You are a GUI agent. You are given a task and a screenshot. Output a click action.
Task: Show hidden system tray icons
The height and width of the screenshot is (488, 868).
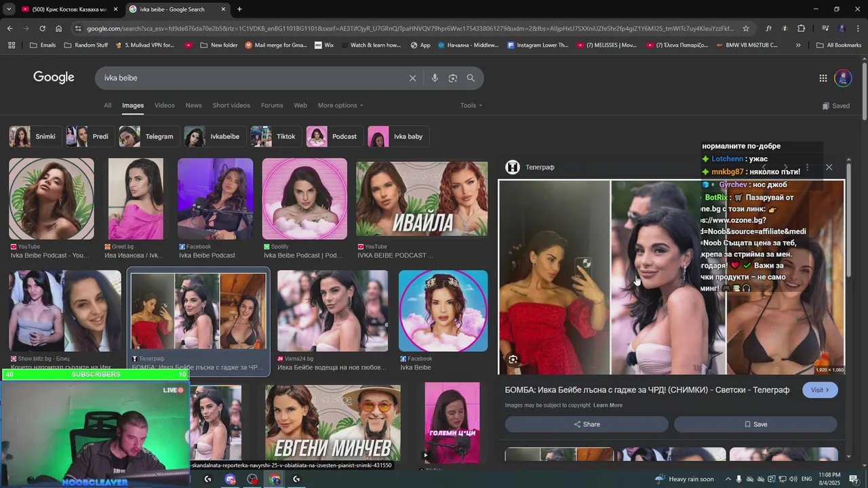tap(728, 479)
